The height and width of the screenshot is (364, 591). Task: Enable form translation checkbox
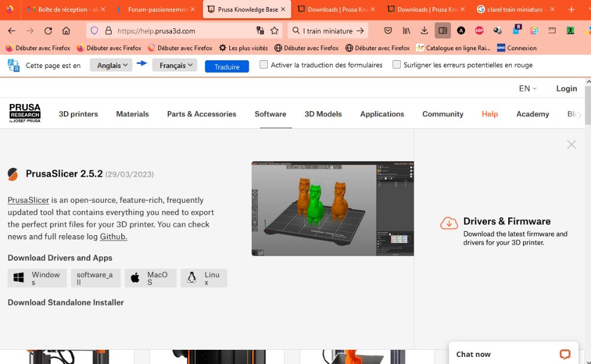coord(264,65)
